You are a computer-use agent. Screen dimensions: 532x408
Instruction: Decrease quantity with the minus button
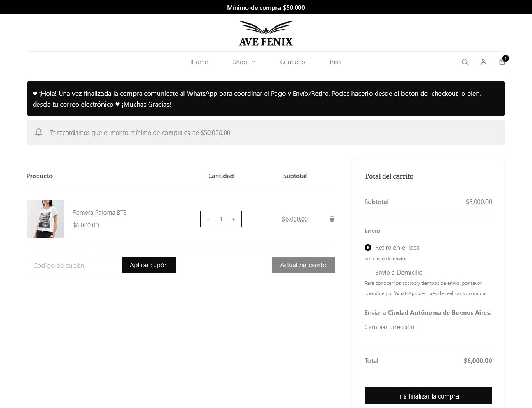tap(209, 219)
